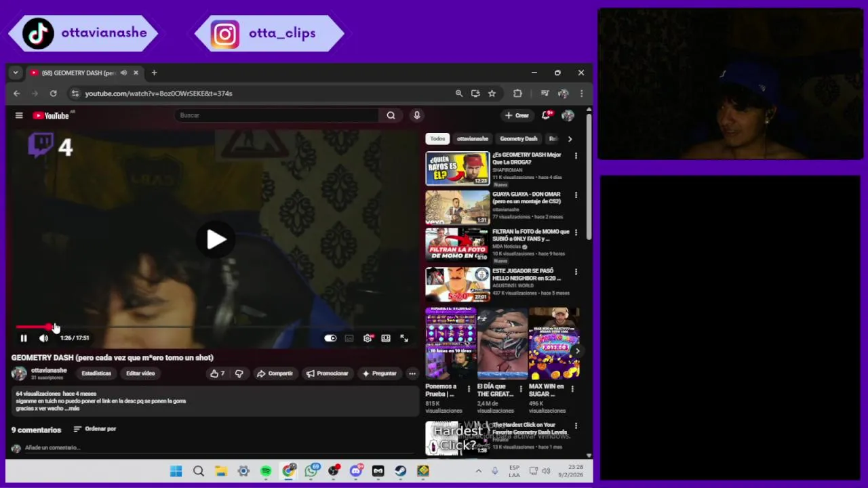Screen dimensions: 868x488
Task: Click the Buscar search field
Action: tap(277, 115)
